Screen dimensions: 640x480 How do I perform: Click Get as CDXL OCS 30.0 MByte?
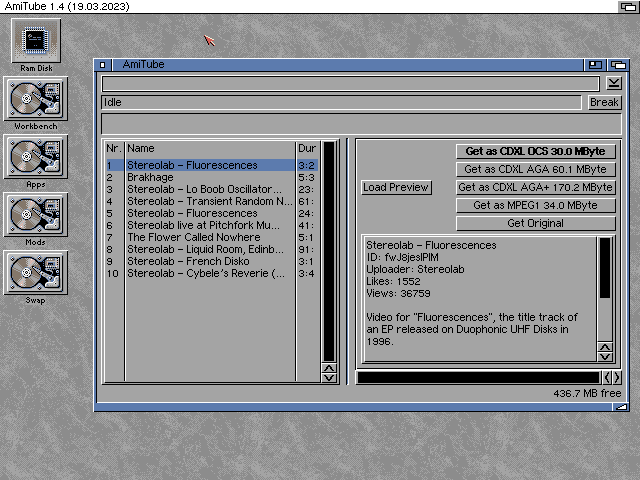(536, 151)
